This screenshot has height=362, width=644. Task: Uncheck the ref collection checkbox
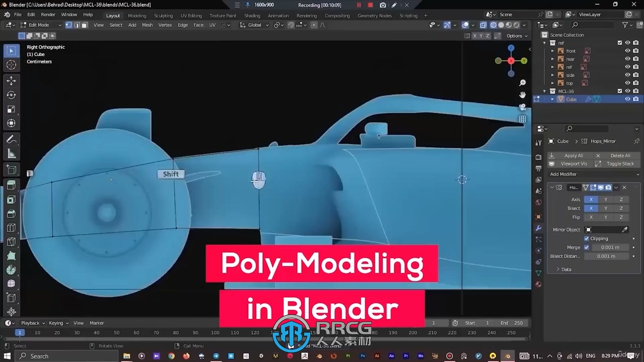click(x=620, y=43)
